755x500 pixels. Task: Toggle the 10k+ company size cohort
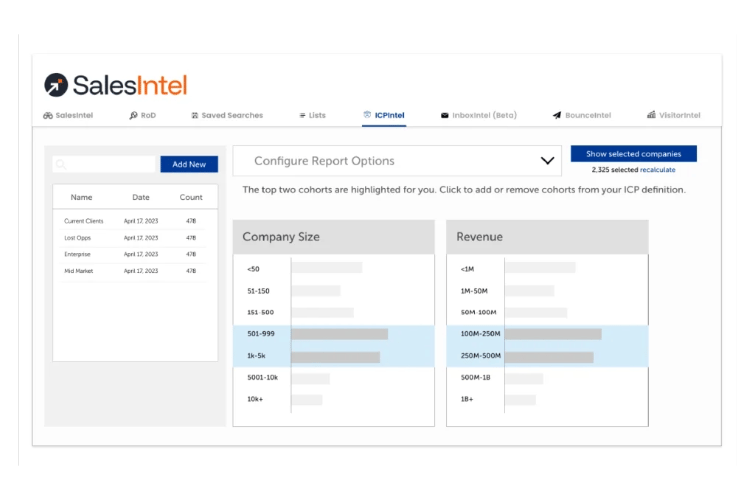(x=334, y=399)
